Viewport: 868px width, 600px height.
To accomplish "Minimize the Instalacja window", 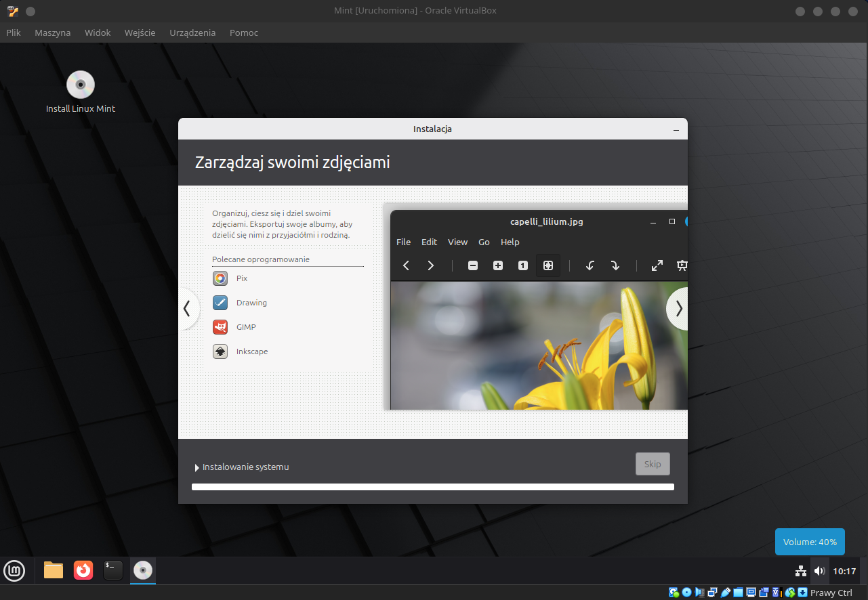I will click(676, 129).
